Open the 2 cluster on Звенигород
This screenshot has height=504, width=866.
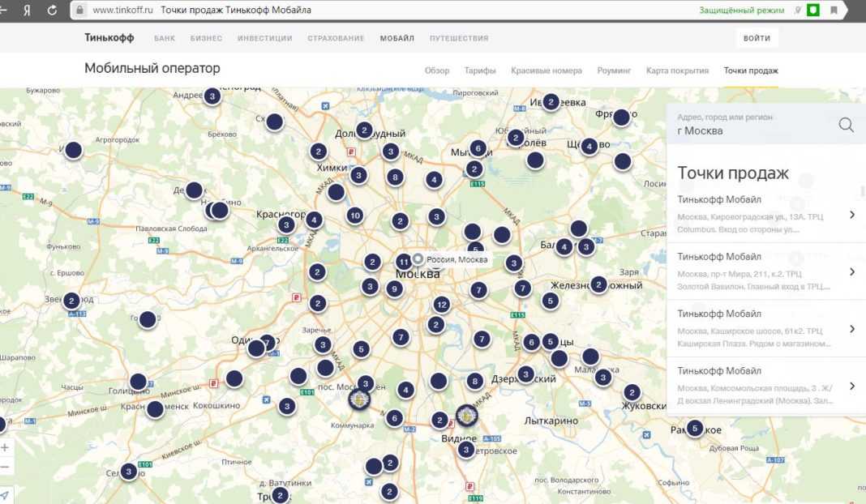(71, 301)
